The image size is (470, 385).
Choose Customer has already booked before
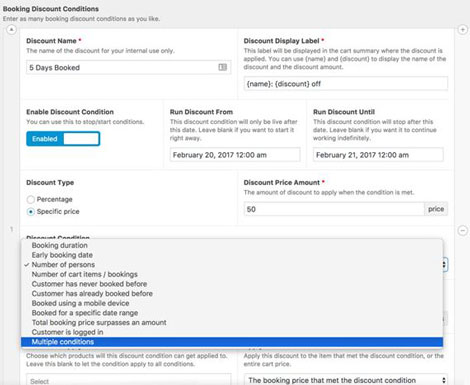click(x=232, y=294)
